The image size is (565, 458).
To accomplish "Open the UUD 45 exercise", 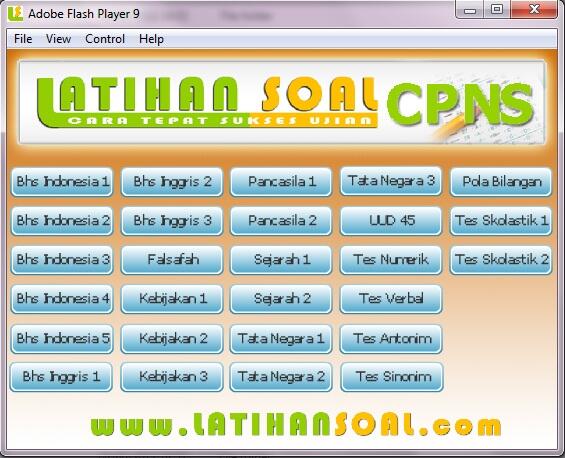I will (x=391, y=221).
